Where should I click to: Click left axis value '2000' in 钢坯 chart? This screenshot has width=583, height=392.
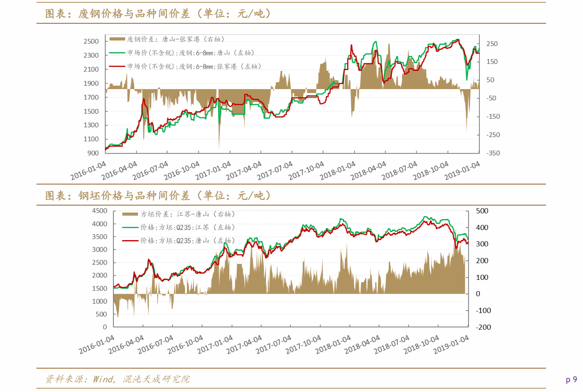[x=100, y=275]
